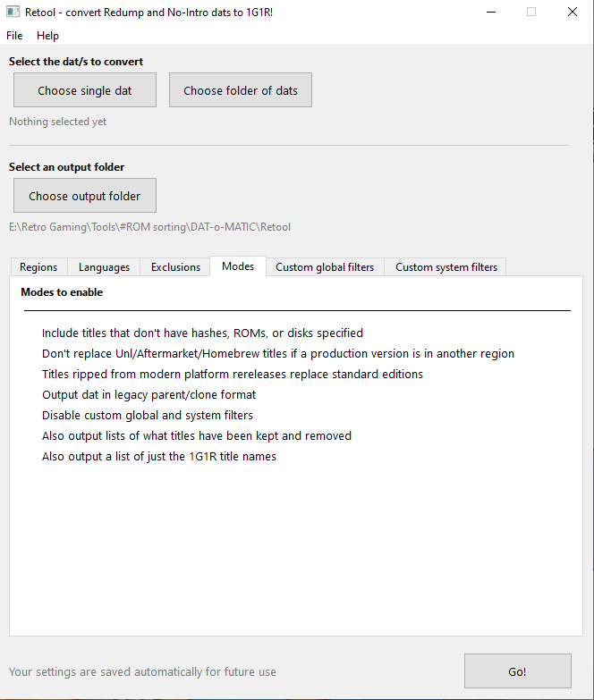Open the File menu
The height and width of the screenshot is (700, 594).
(x=14, y=36)
